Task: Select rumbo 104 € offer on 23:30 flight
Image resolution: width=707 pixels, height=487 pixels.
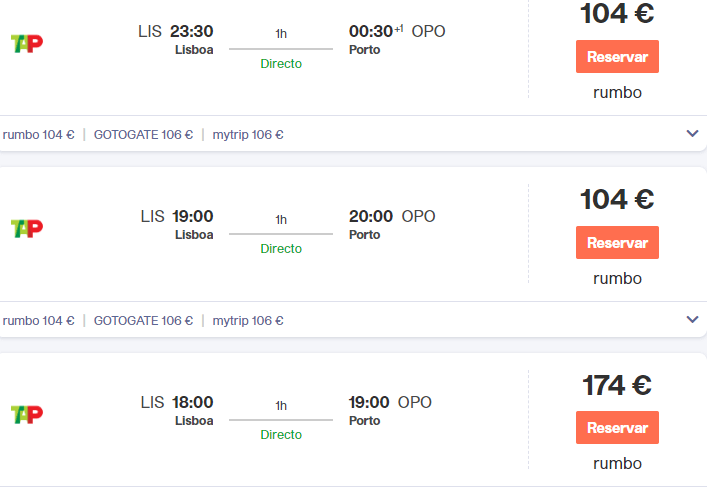Action: click(x=39, y=135)
